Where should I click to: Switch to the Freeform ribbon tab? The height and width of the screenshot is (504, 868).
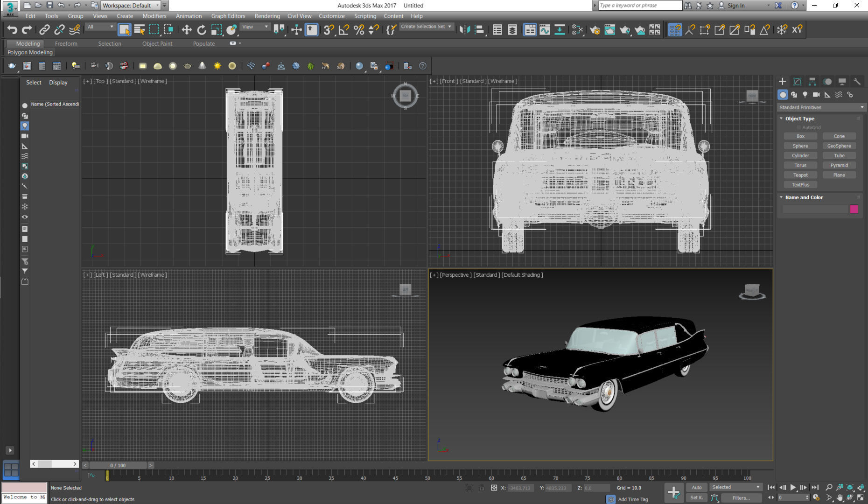tap(66, 43)
